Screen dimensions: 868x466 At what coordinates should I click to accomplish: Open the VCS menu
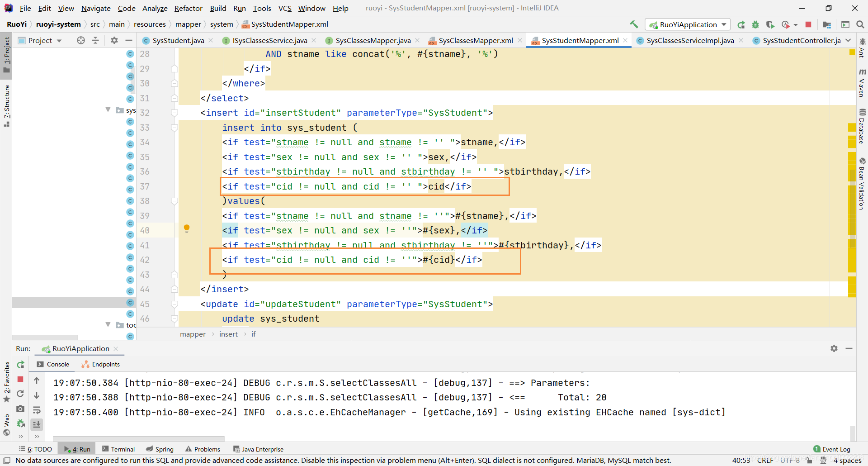pyautogui.click(x=285, y=8)
